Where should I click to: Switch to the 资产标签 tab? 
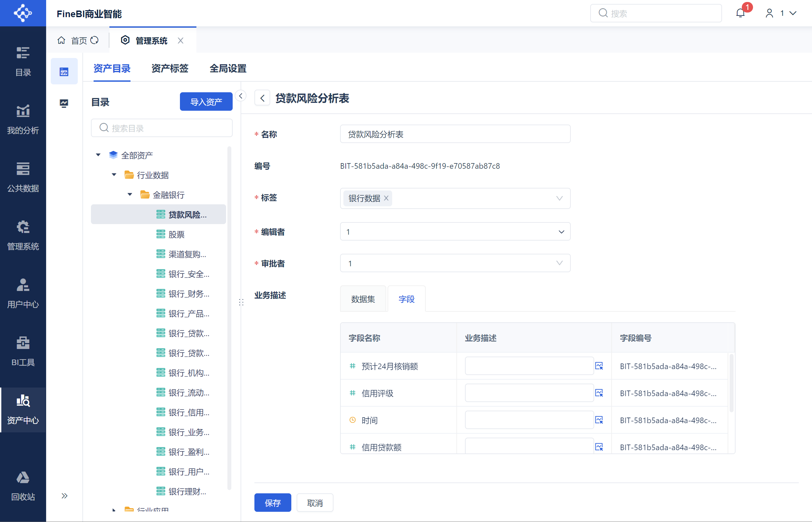point(170,69)
